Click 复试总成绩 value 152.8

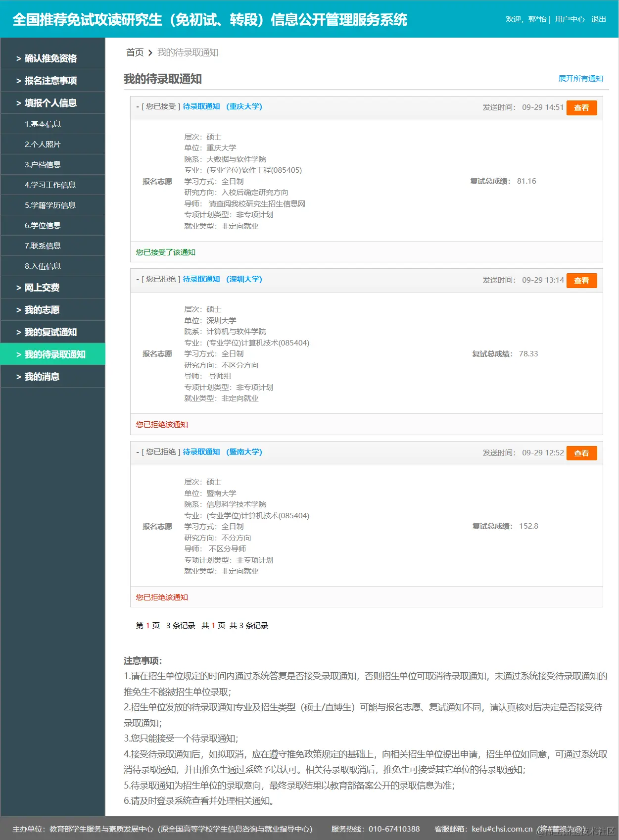[x=528, y=526]
